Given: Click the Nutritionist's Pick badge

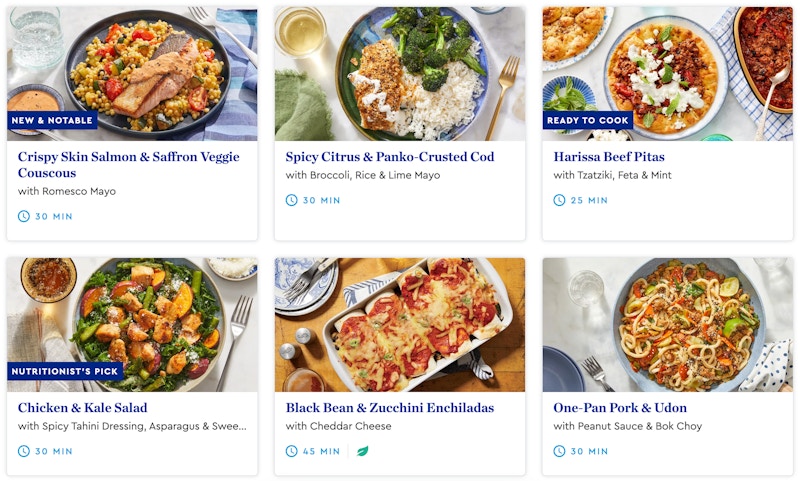Looking at the screenshot, I should [x=64, y=371].
